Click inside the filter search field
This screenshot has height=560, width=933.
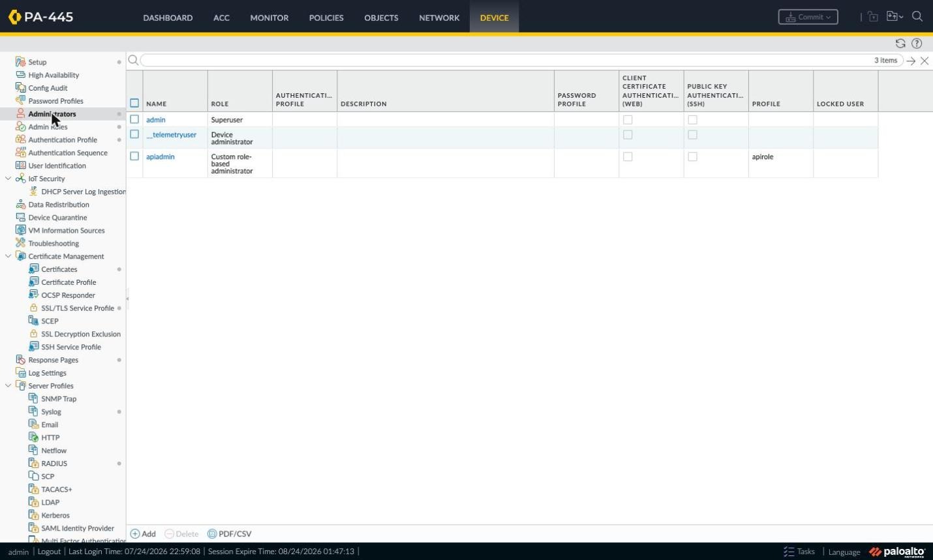(x=521, y=60)
